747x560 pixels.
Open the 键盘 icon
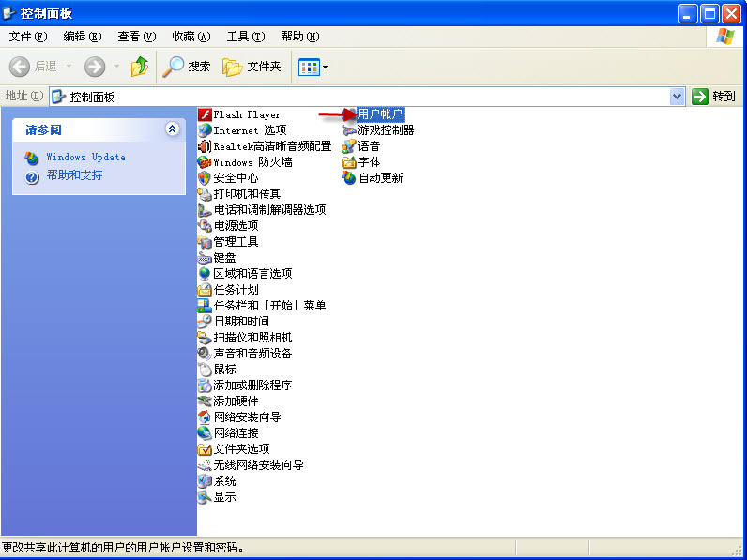click(205, 258)
